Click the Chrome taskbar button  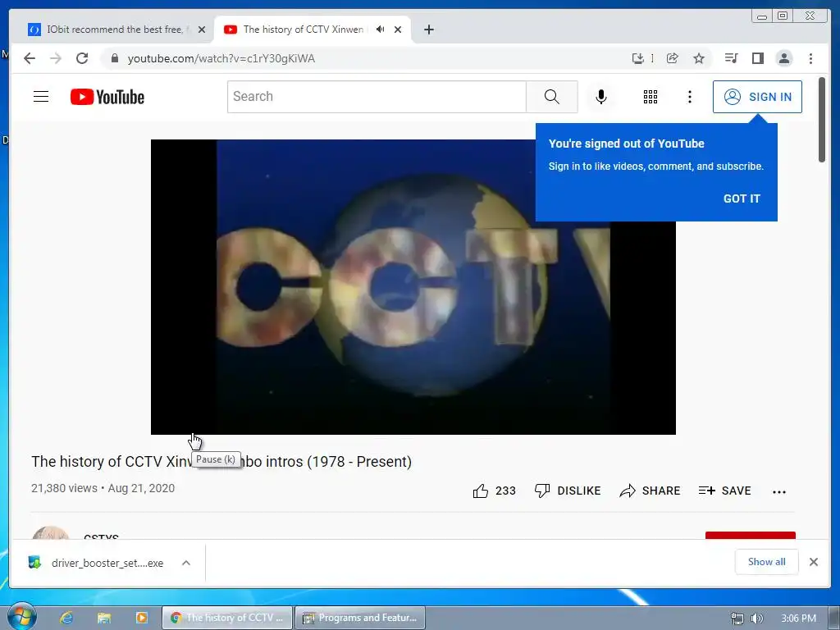227,618
